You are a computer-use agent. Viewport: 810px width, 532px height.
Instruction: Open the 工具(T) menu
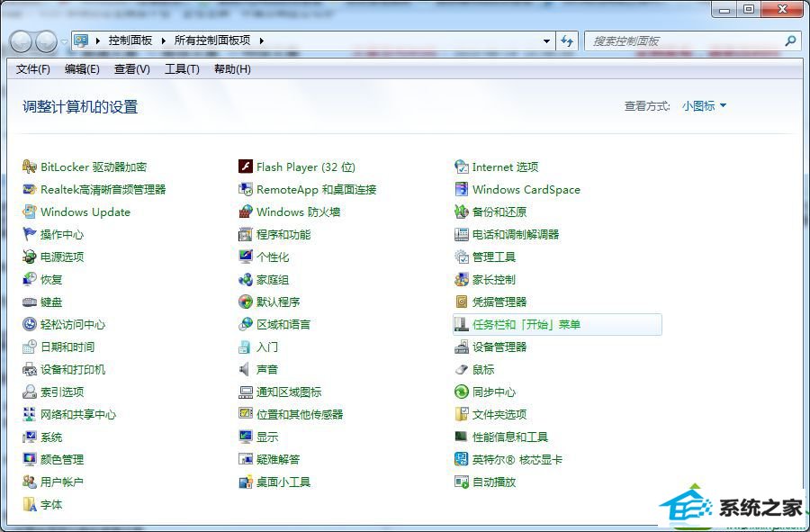click(x=182, y=69)
